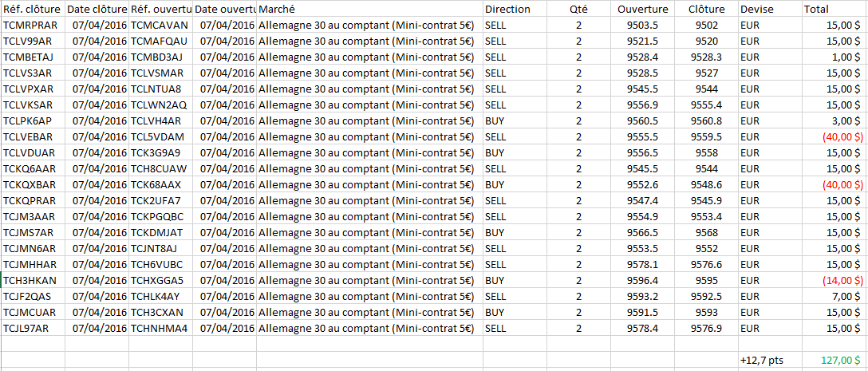Click the "Ouverture" column header
The height and width of the screenshot is (371, 868).
[641, 9]
